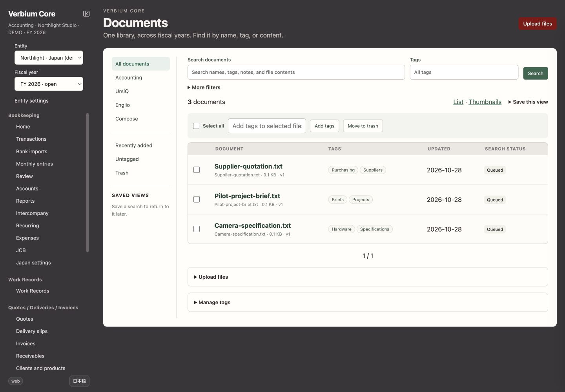The width and height of the screenshot is (565, 392).
Task: Click the sidebar scrollbar
Action: [x=87, y=182]
